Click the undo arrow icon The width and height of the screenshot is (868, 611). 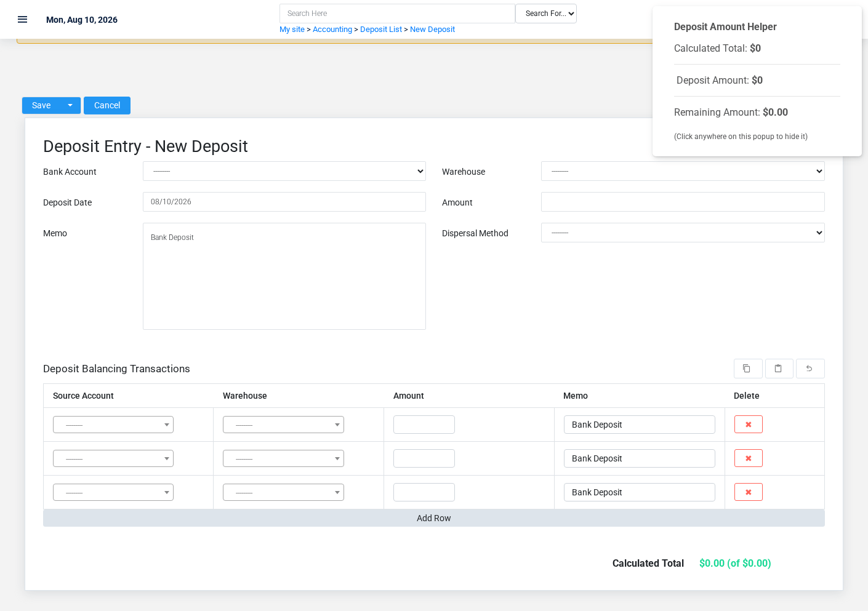(x=810, y=369)
